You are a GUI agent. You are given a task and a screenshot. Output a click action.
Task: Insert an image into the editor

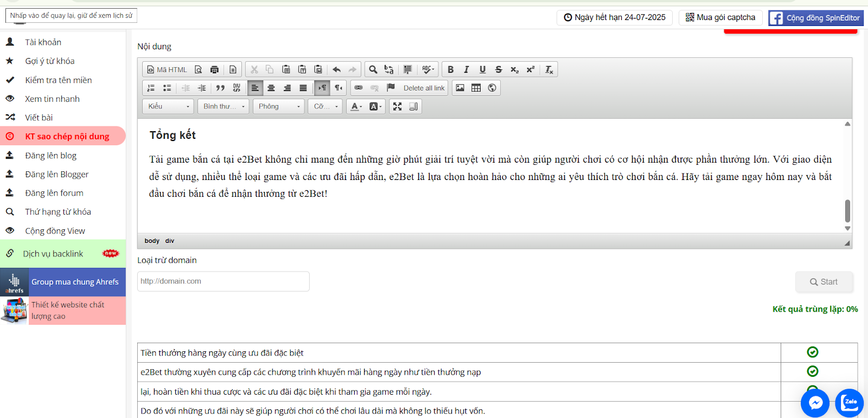(460, 88)
